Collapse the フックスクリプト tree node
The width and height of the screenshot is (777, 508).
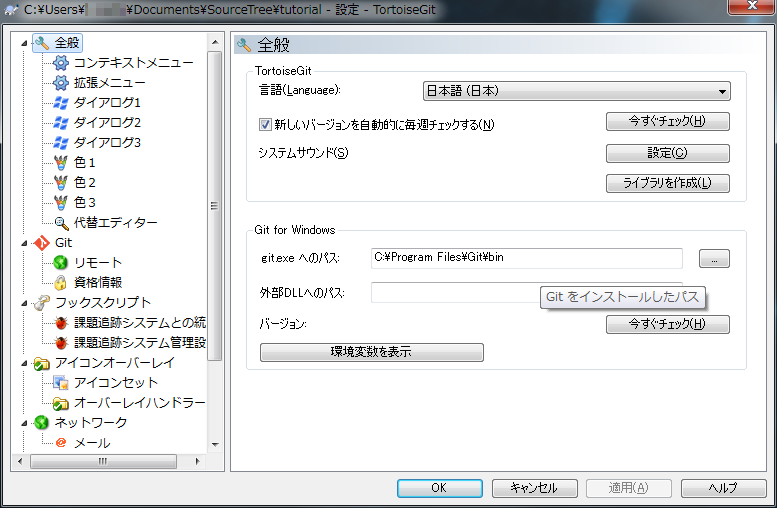24,303
